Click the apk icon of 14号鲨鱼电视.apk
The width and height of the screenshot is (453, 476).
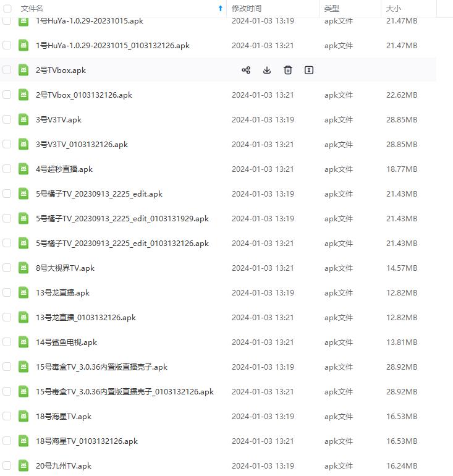click(x=23, y=342)
